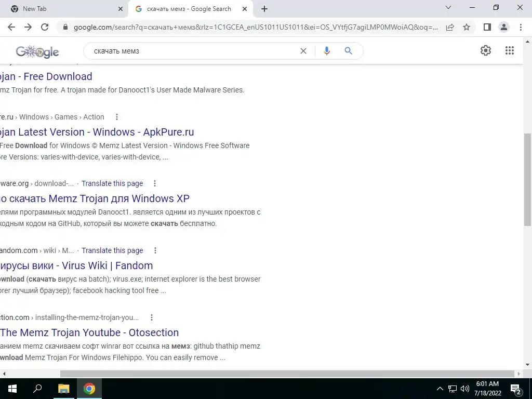
Task: Open The Memz Trojan Youtube - Otosection result
Action: point(89,332)
